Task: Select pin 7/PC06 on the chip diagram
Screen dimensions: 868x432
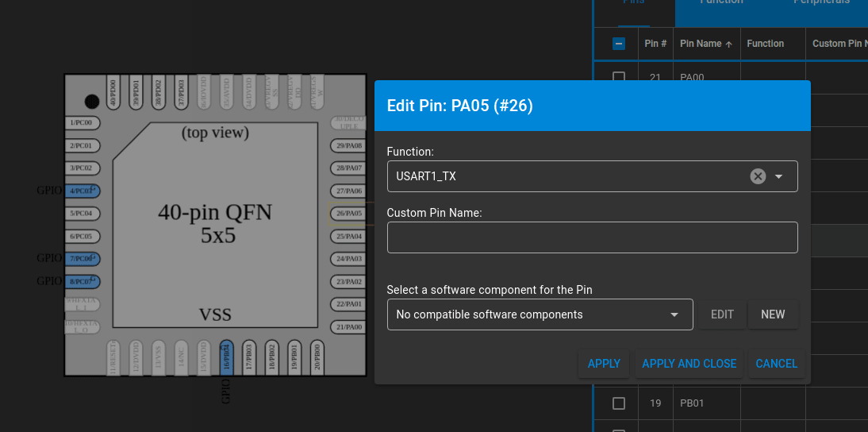Action: [83, 259]
